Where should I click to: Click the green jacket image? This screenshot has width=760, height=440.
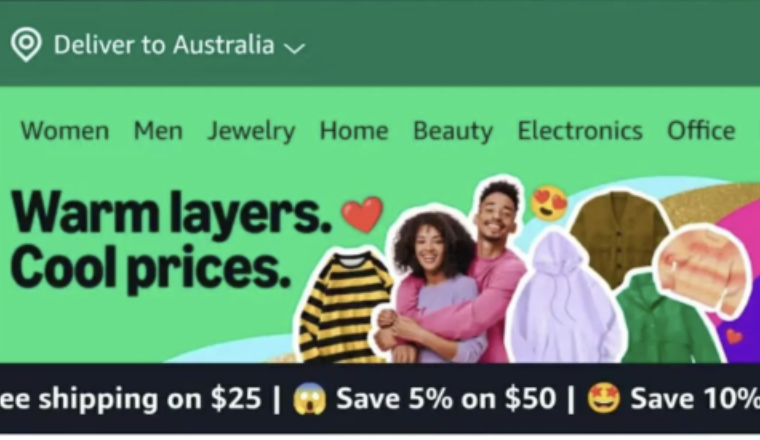tap(667, 322)
